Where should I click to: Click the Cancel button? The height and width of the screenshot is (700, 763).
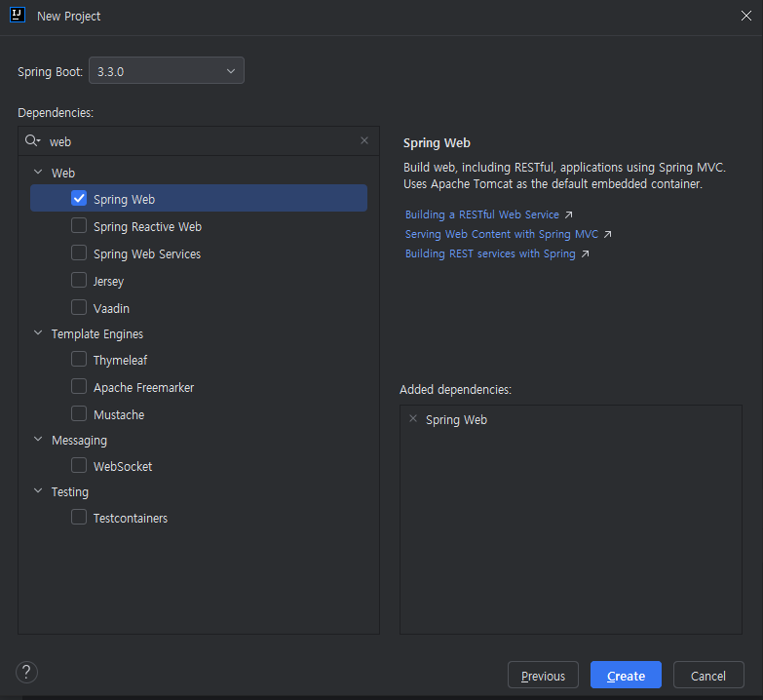coord(708,675)
